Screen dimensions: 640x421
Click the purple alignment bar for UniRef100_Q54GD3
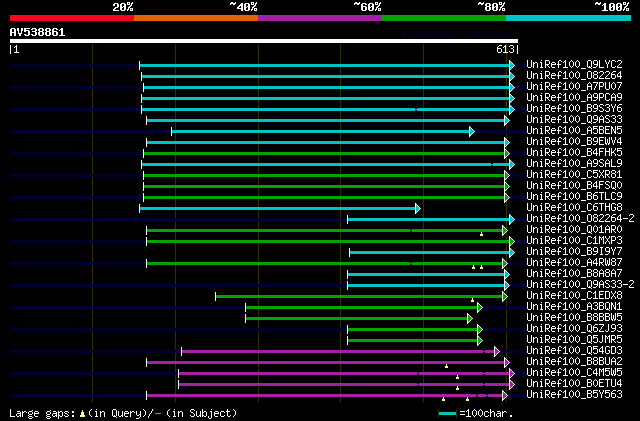point(338,352)
